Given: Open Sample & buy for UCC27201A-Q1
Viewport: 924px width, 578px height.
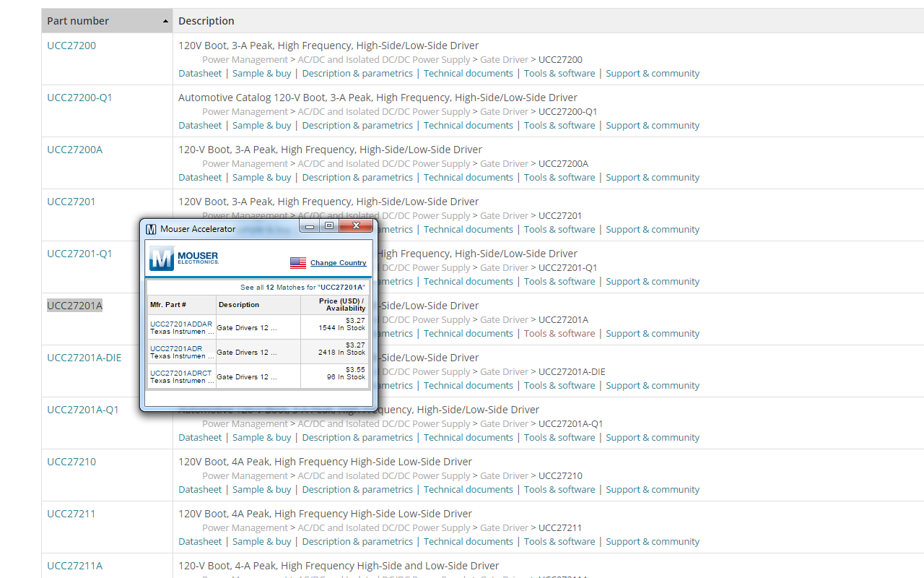Looking at the screenshot, I should click(x=262, y=438).
